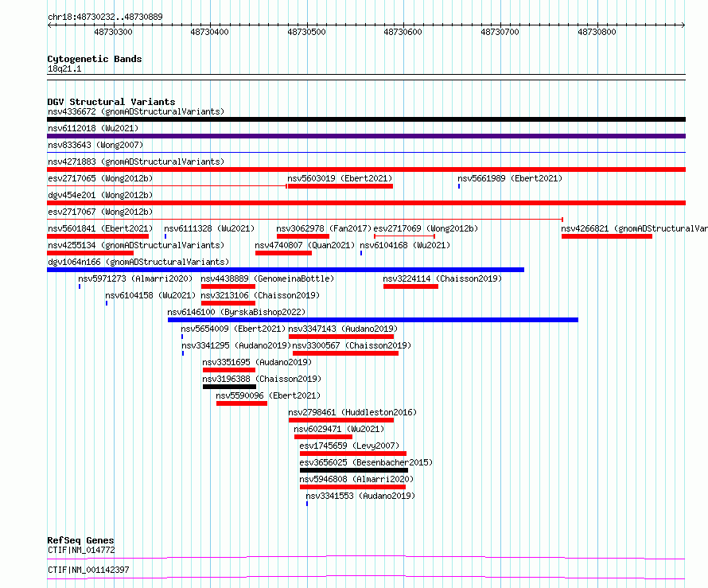Screen dimensions: 708x588
Task: Click the small blue nsv5661989 marker
Action: click(459, 186)
